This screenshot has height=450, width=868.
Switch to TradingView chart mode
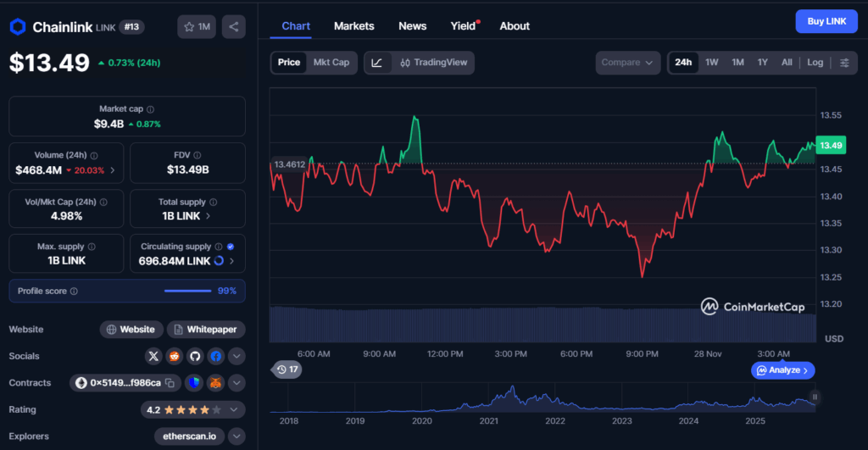(434, 63)
